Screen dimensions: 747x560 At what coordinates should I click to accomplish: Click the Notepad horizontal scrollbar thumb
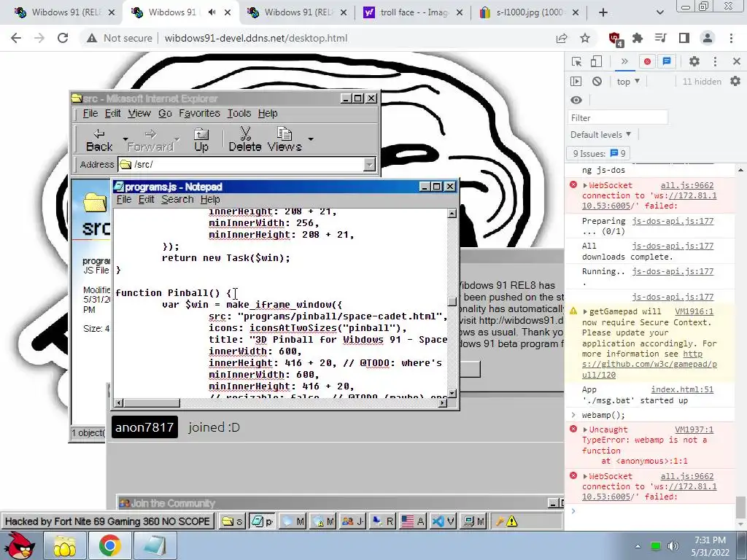point(152,402)
